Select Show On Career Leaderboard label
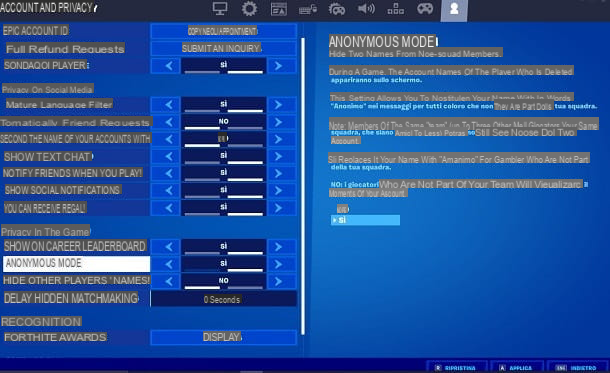Screen dimensions: 610x373 [75, 246]
